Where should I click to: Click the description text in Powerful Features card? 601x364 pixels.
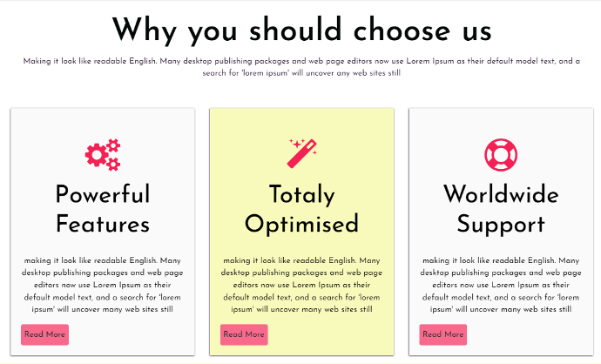(x=103, y=285)
